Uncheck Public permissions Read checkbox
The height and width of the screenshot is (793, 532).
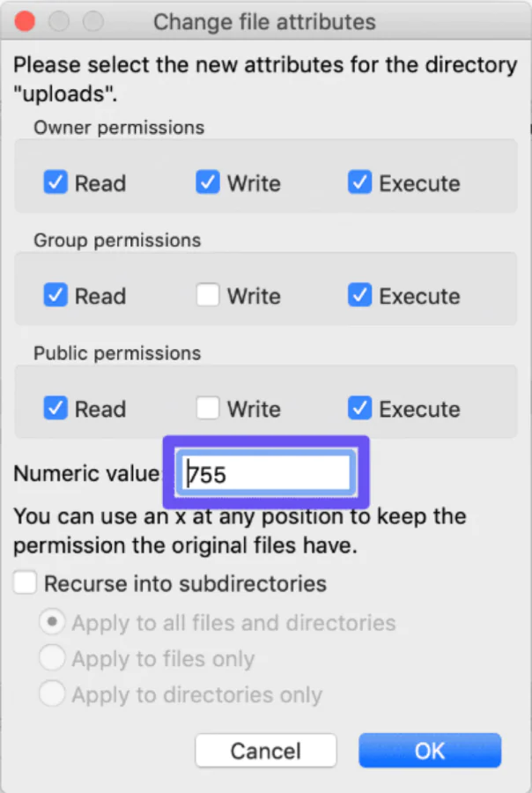(x=55, y=408)
